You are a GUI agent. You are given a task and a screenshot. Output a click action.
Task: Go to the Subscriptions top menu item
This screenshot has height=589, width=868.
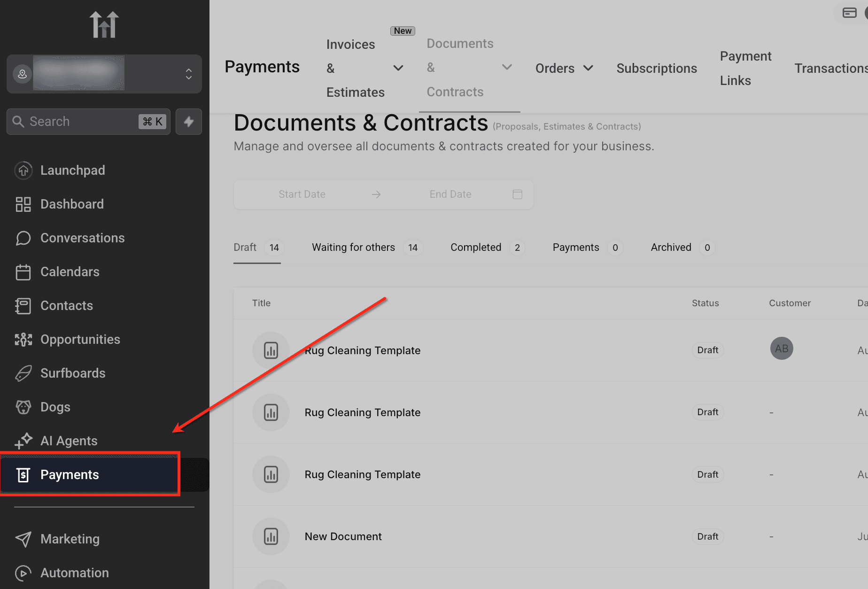coord(657,68)
